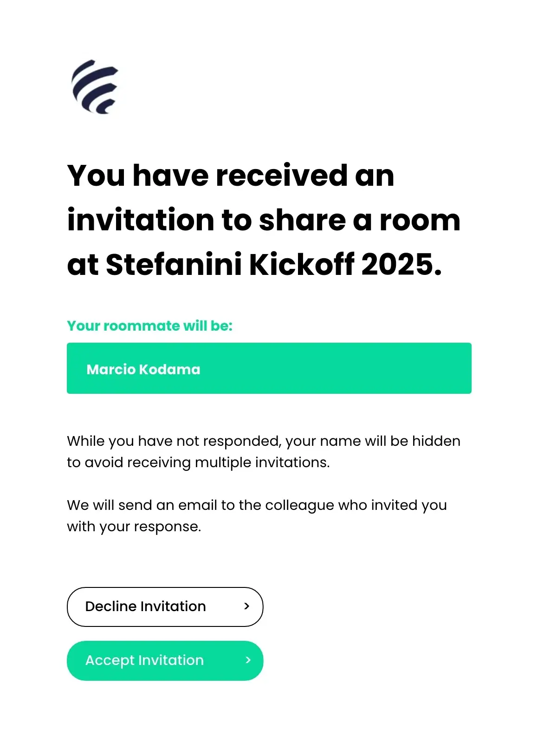Click the heading line 'You have received an'
The image size is (557, 756).
[x=231, y=176]
